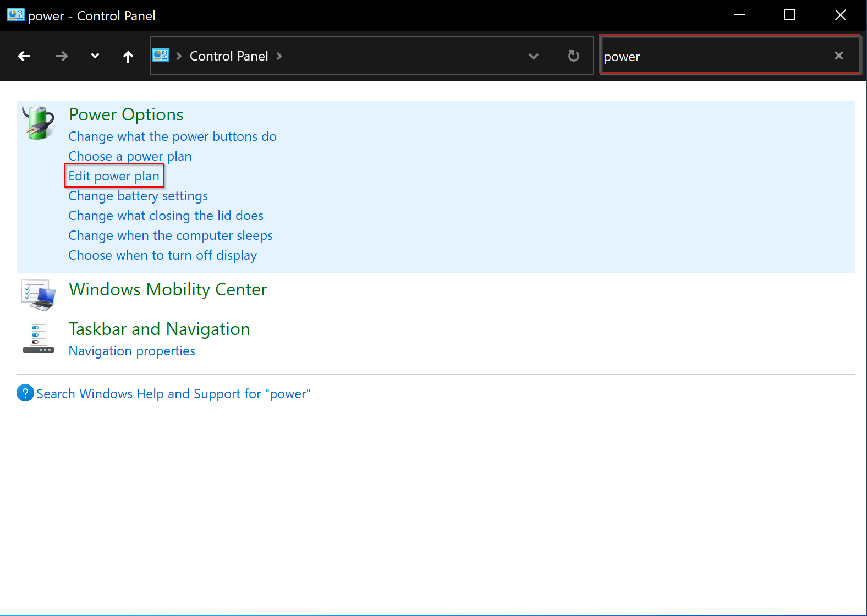Open Edit power plan link
Screen dimensions: 867x616
(114, 176)
